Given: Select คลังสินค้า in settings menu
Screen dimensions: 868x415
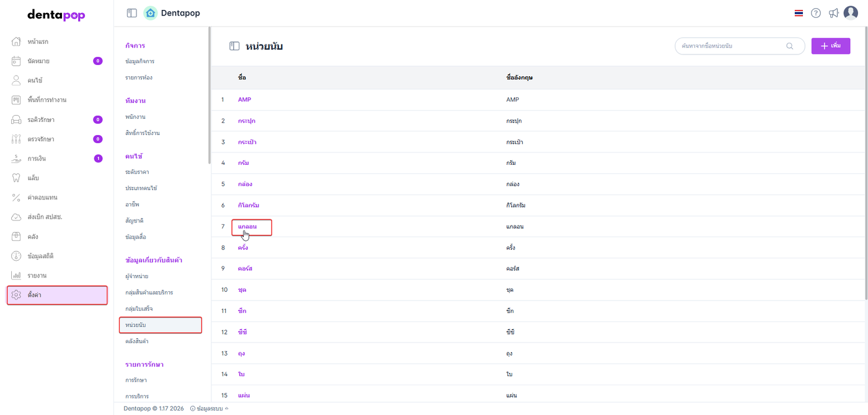Looking at the screenshot, I should point(136,341).
